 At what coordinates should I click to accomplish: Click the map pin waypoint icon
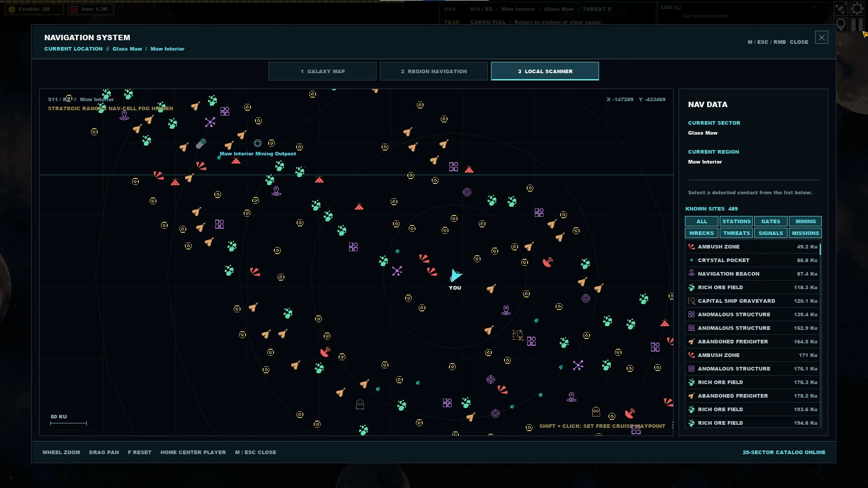point(840,24)
